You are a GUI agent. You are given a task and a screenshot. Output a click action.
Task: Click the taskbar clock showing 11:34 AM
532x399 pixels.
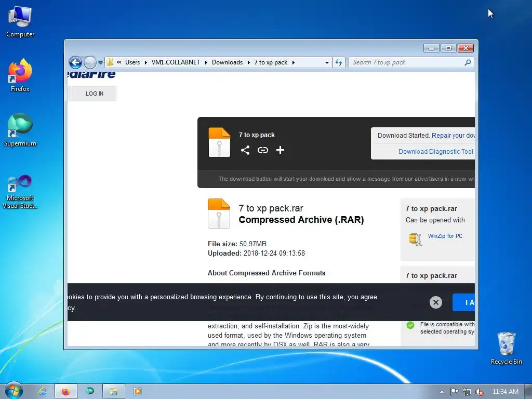click(505, 392)
